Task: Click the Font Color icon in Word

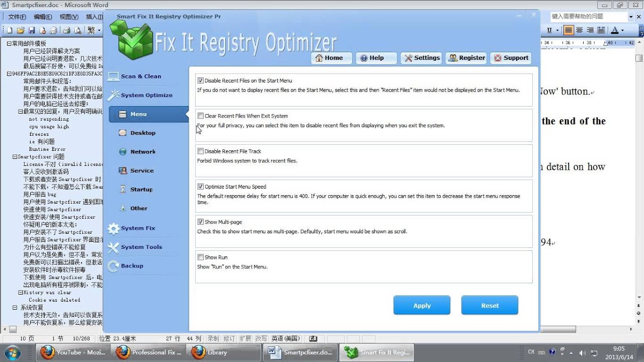Action: point(614,30)
